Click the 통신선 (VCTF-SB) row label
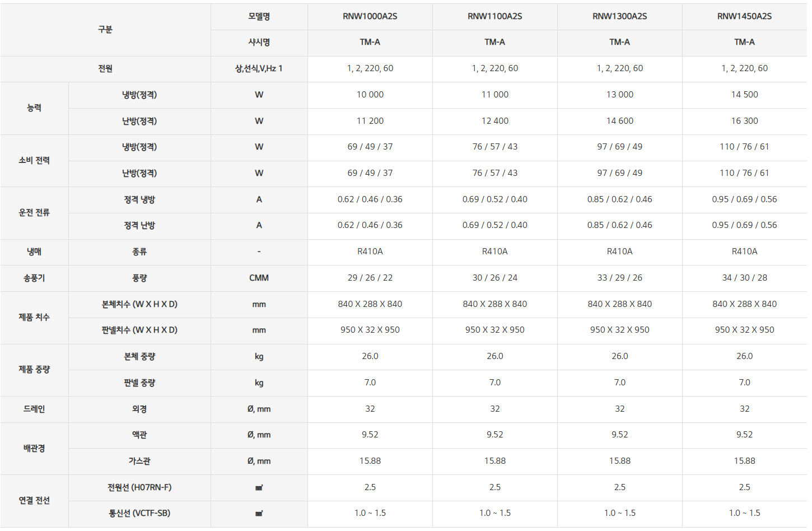Viewport: 812px width, 531px height. 139,513
